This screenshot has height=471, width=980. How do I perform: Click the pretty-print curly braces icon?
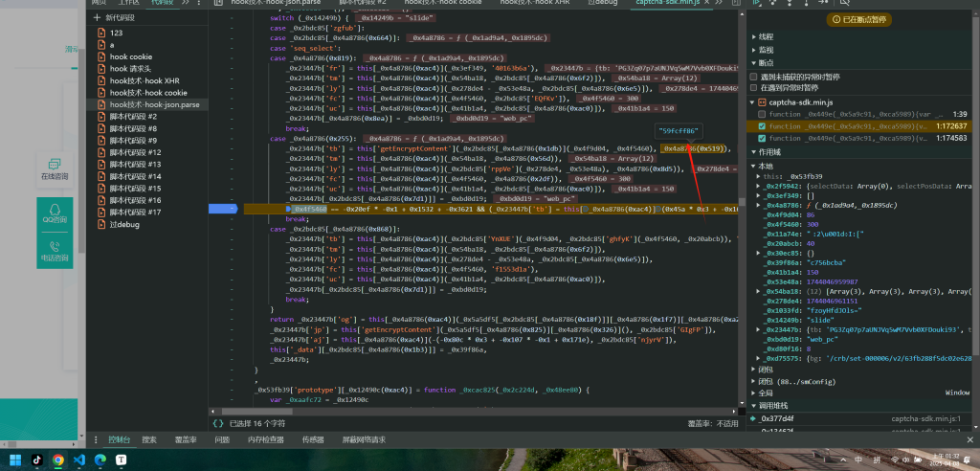pyautogui.click(x=217, y=422)
